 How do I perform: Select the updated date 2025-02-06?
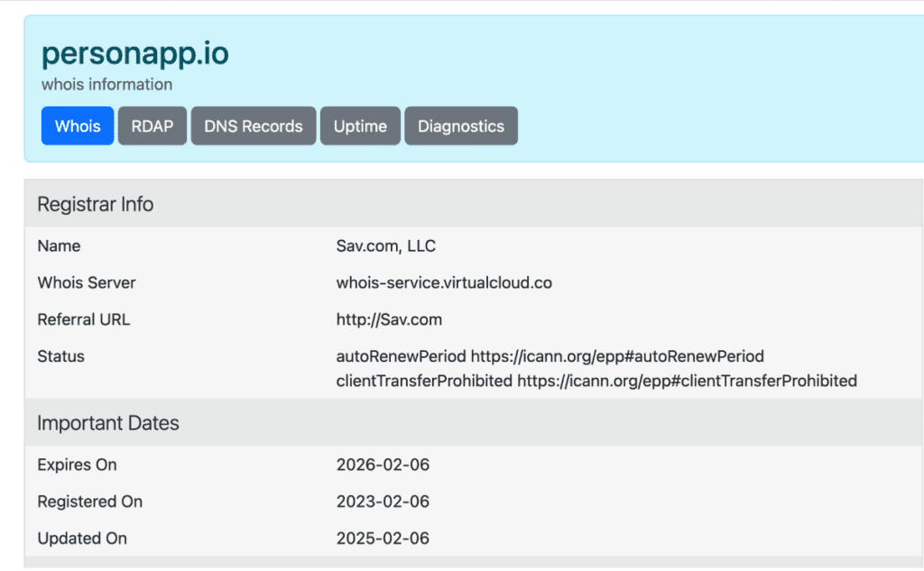pos(383,539)
